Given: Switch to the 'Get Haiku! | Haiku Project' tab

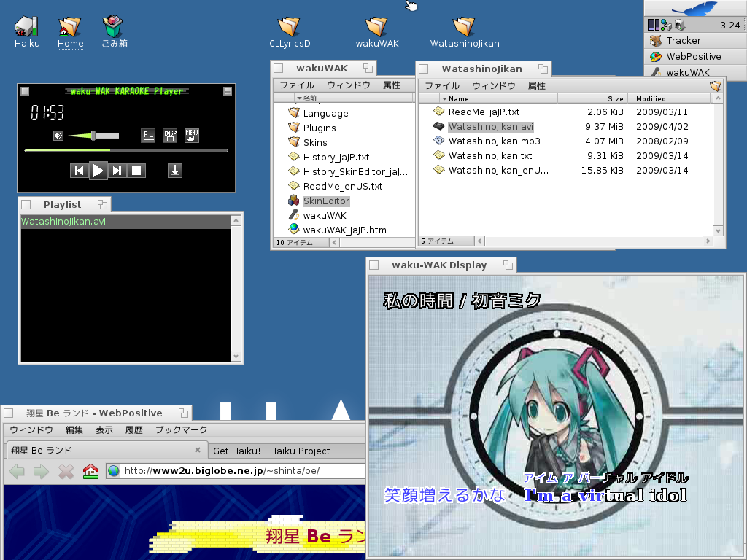Looking at the screenshot, I should click(x=287, y=451).
